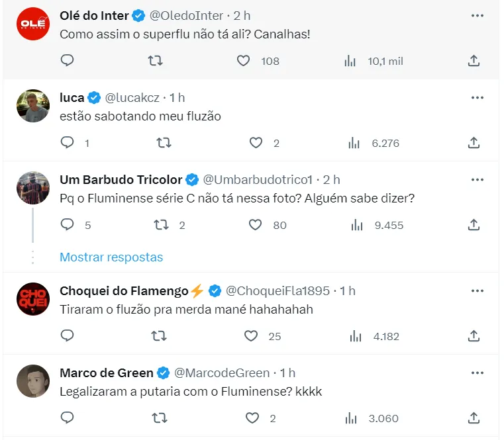504x440 pixels.
Task: Like luca's tweet about fluzão
Action: coord(256,143)
